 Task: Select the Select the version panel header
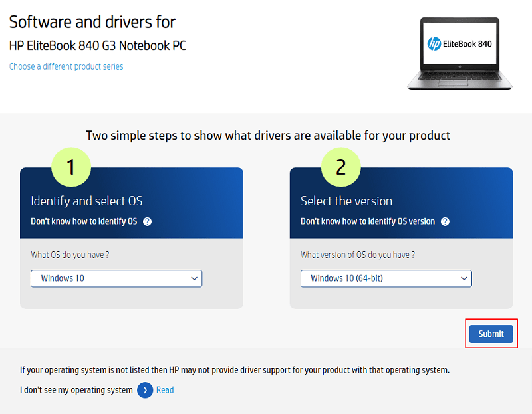(x=346, y=200)
